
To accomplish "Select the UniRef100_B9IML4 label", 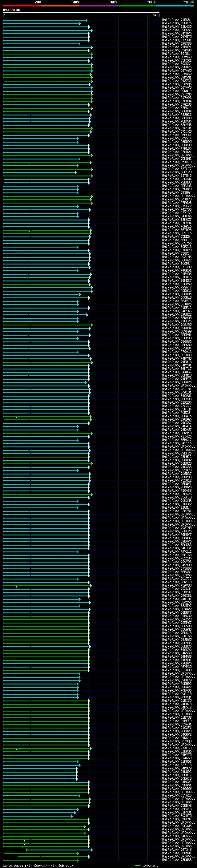I will coord(177,54).
